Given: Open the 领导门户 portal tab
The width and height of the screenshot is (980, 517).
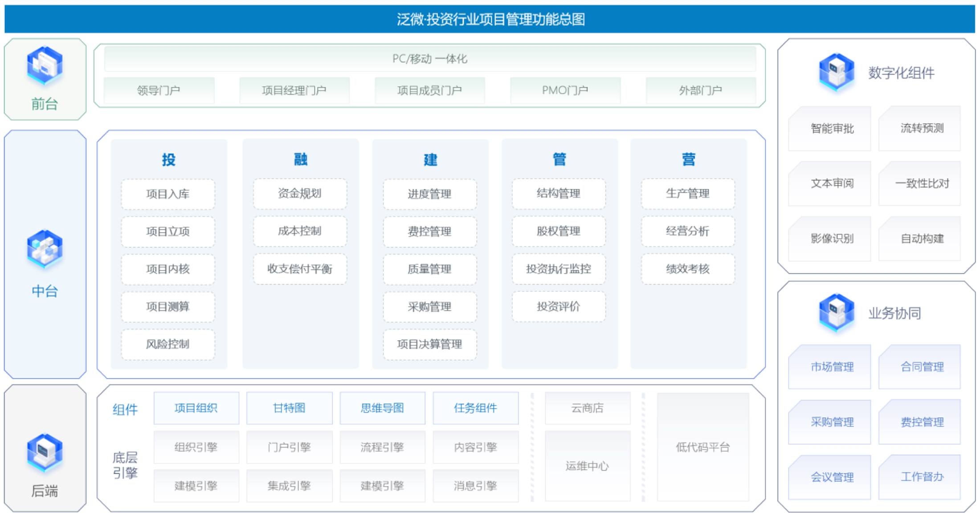Looking at the screenshot, I should point(159,90).
